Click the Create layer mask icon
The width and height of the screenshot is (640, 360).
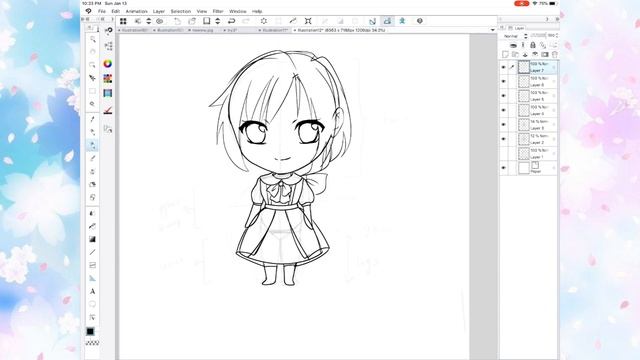pyautogui.click(x=545, y=54)
